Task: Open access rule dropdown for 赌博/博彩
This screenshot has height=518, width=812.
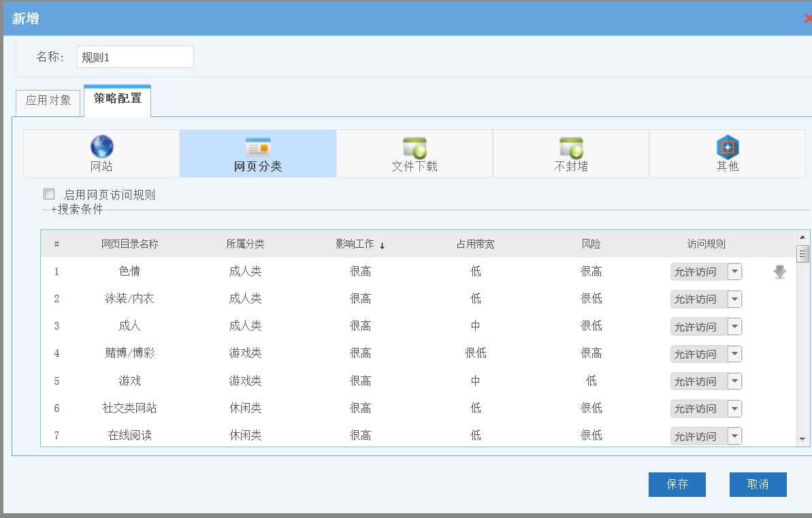Action: [734, 354]
